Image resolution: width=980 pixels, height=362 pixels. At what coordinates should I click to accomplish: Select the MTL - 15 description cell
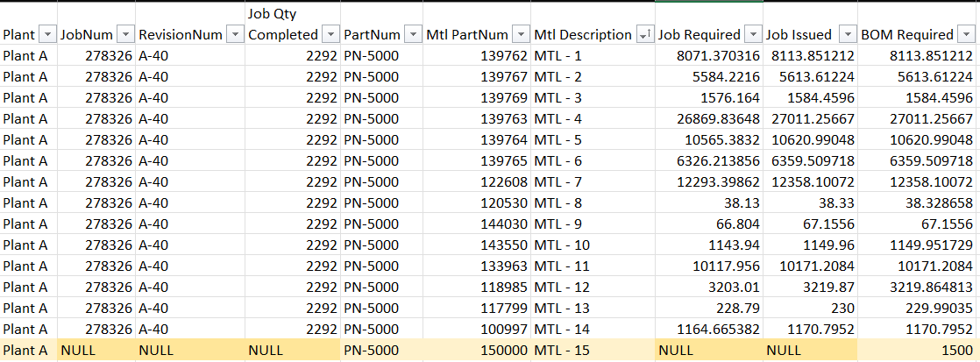[593, 351]
